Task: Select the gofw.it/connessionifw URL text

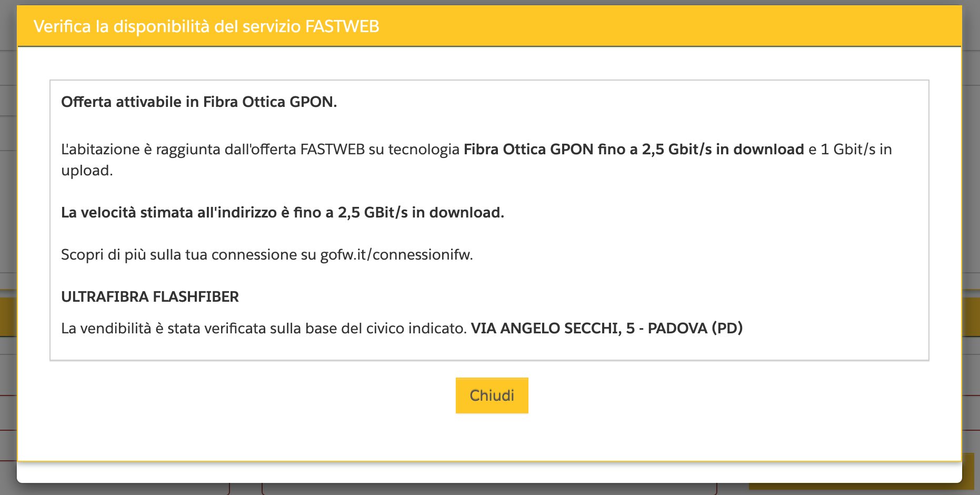Action: point(396,255)
